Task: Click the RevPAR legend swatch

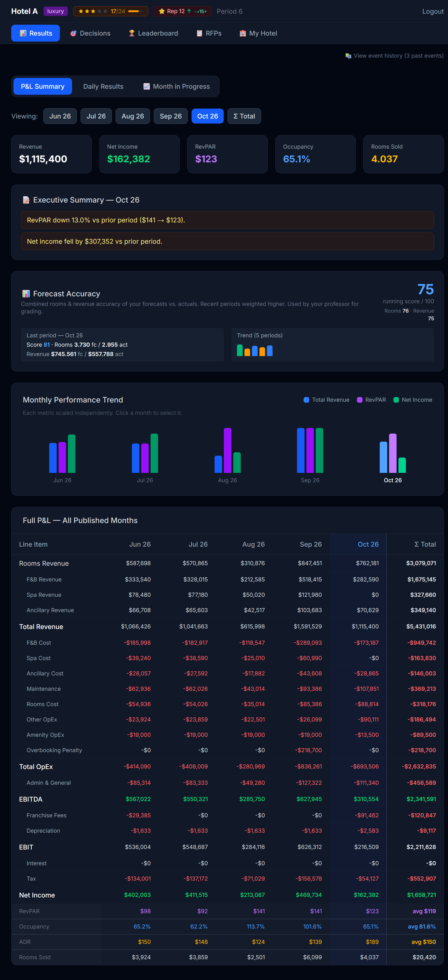Action: [360, 400]
